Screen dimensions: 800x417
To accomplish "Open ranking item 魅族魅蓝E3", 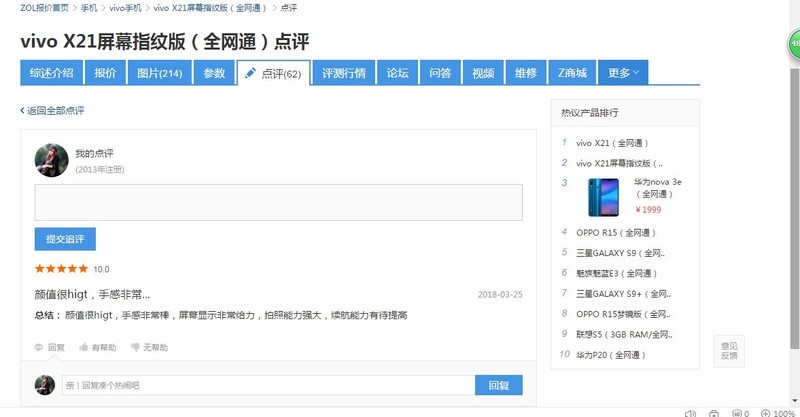I will click(616, 274).
